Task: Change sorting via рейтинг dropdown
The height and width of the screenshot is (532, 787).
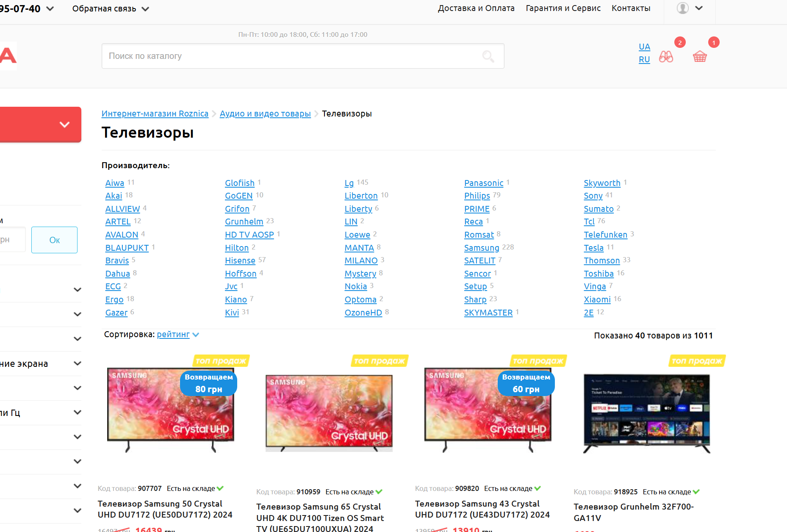Action: [177, 335]
